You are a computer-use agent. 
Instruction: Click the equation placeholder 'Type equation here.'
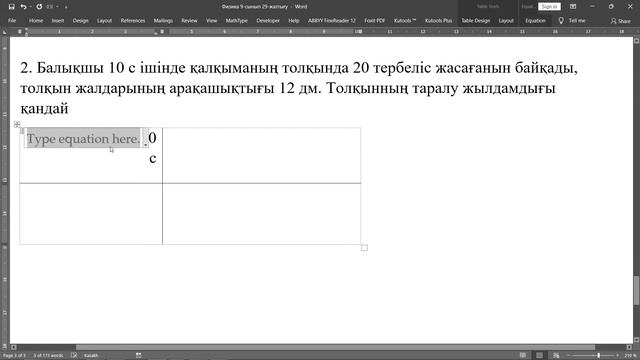click(83, 139)
